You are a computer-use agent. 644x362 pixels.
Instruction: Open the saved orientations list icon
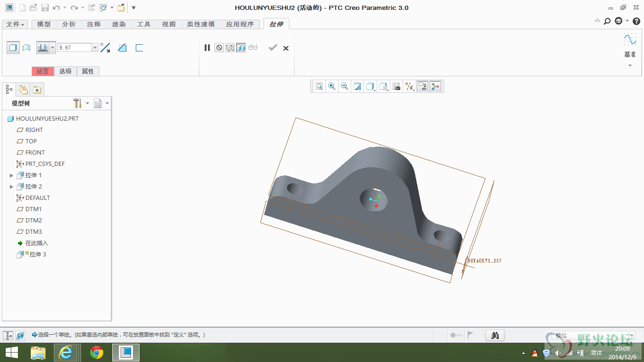click(384, 86)
